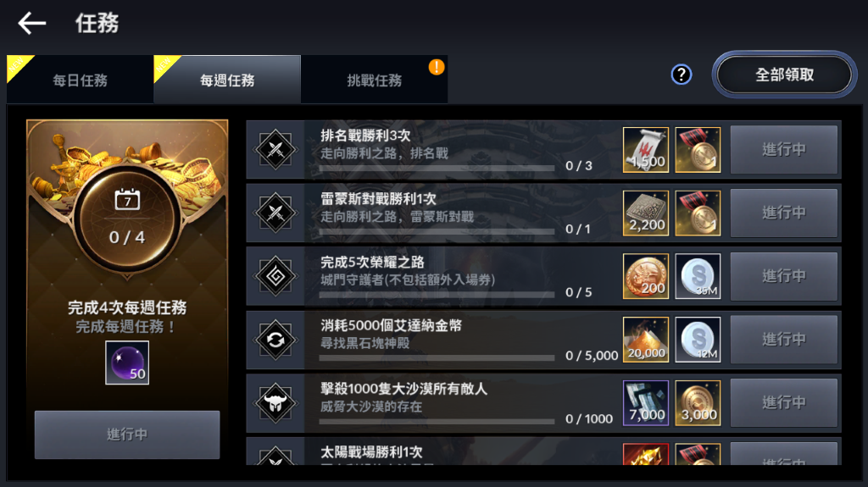Viewport: 868px width, 487px height.
Task: Tap the purple orb 50 reward
Action: point(127,362)
